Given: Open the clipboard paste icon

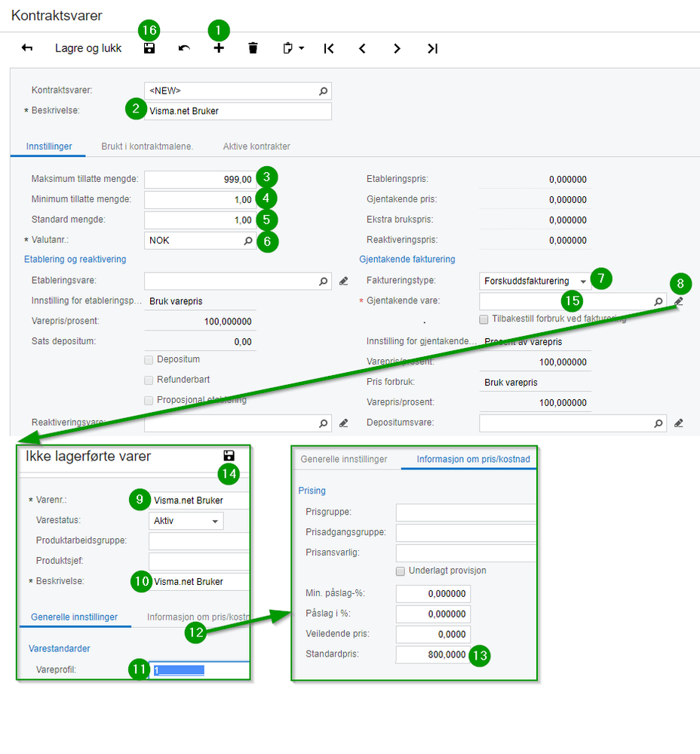Looking at the screenshot, I should coord(288,48).
